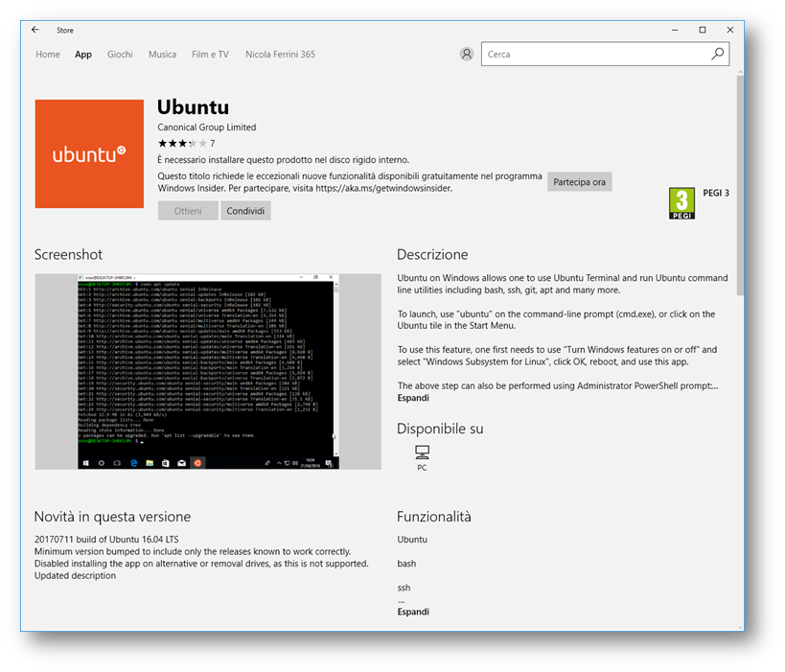This screenshot has width=785, height=672.
Task: Click the PC device icon under Disponibile su
Action: [422, 452]
